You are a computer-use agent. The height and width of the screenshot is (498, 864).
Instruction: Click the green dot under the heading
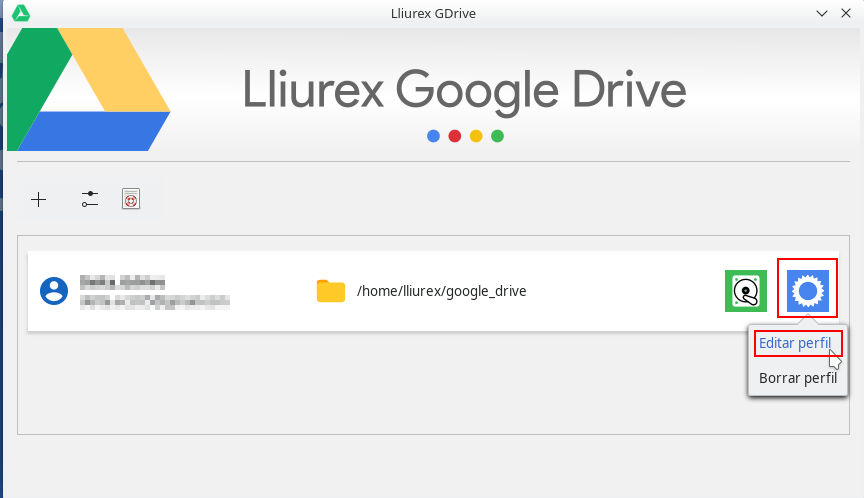pos(497,136)
